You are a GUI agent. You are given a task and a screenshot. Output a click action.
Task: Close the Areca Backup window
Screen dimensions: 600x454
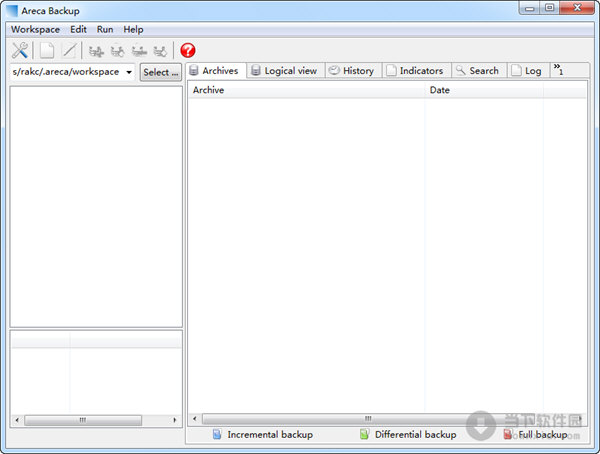[x=577, y=8]
